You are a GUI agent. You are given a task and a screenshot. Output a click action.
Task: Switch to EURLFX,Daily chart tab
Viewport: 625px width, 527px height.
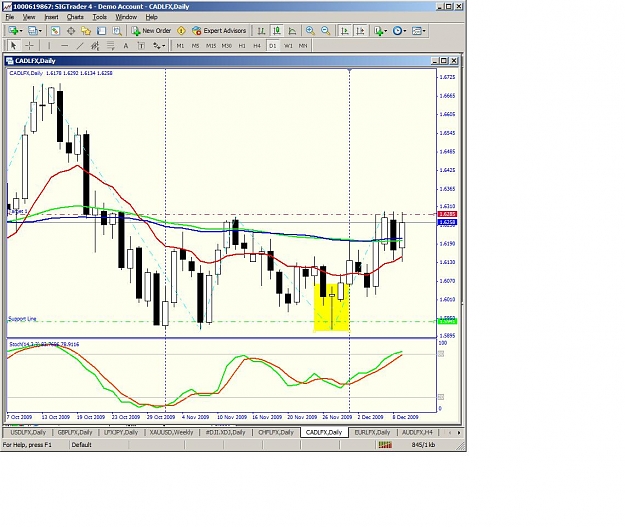pos(372,433)
